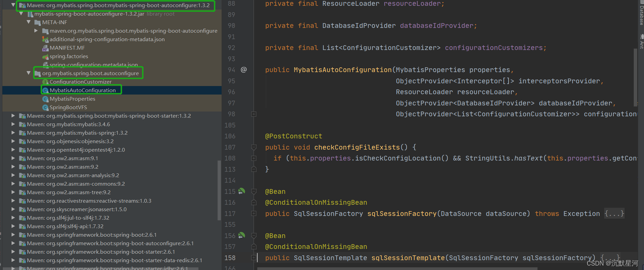
Task: Click the editor horizontal scrollbar
Action: pyautogui.click(x=397, y=269)
